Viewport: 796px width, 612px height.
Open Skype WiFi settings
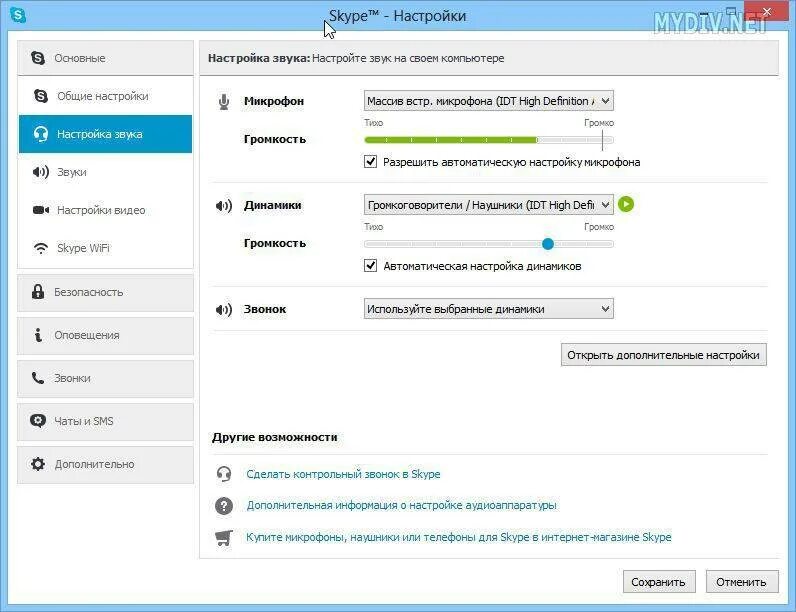point(106,248)
